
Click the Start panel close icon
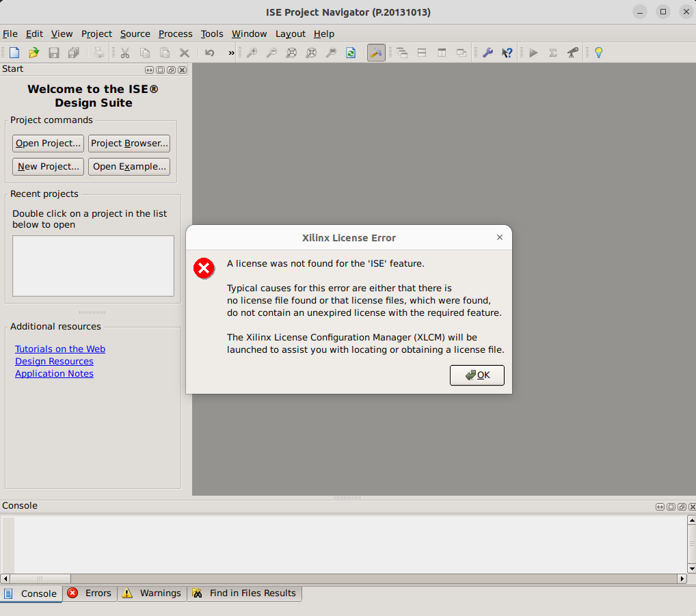click(x=182, y=70)
